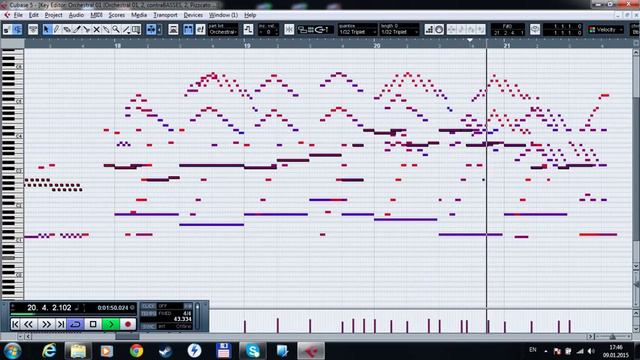Click the TEMPO track button
Viewport: 640px width, 360px height.
tap(149, 313)
